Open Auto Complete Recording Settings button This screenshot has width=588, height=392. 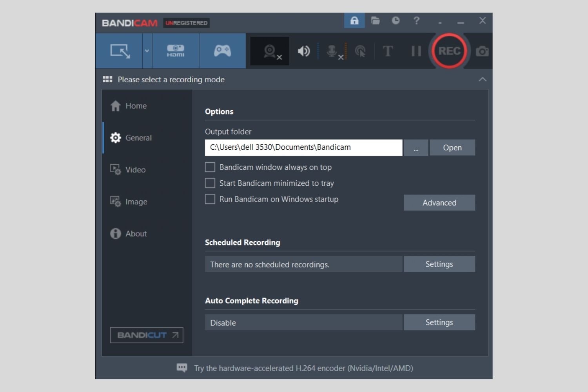[x=439, y=322]
